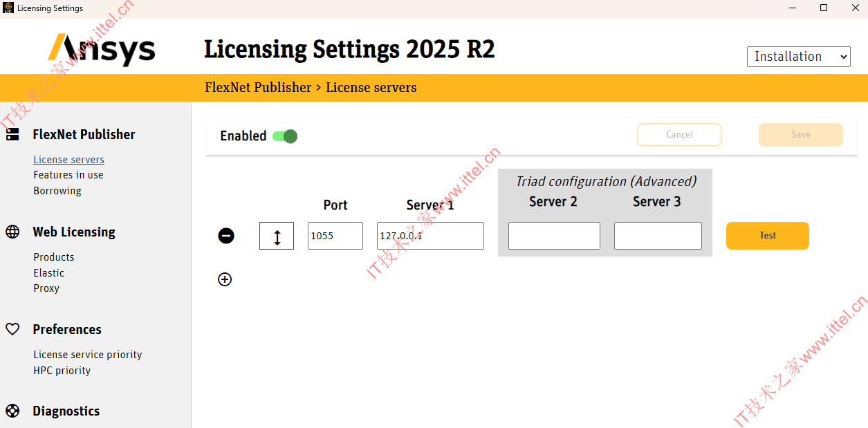Click the Save button

(x=800, y=135)
